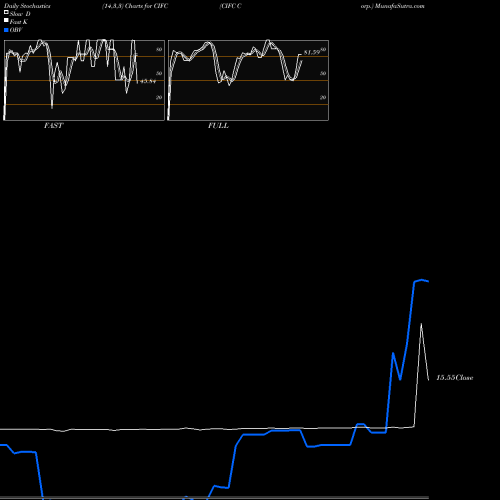Click the blue OBV legend swatch
The height and width of the screenshot is (500, 500).
click(x=6, y=30)
